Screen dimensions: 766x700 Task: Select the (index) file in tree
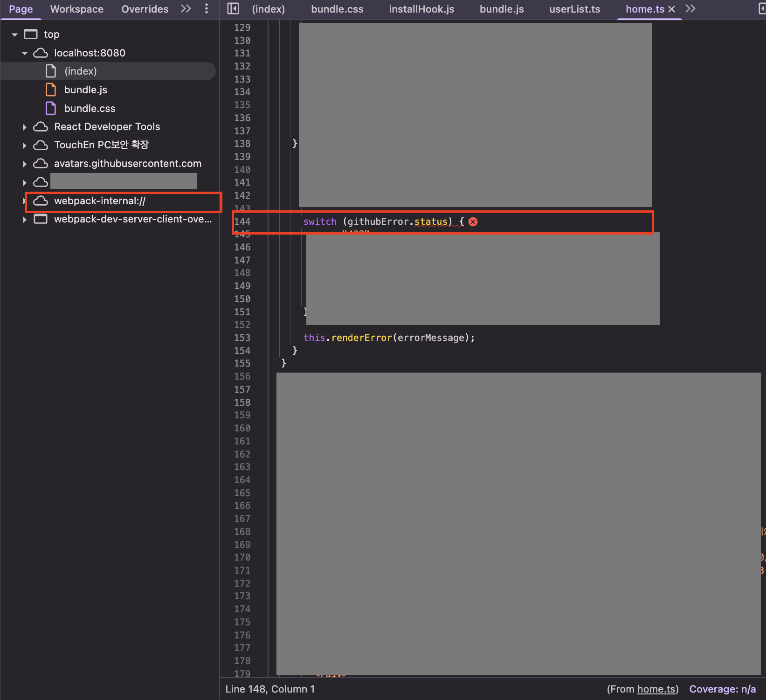coord(80,71)
